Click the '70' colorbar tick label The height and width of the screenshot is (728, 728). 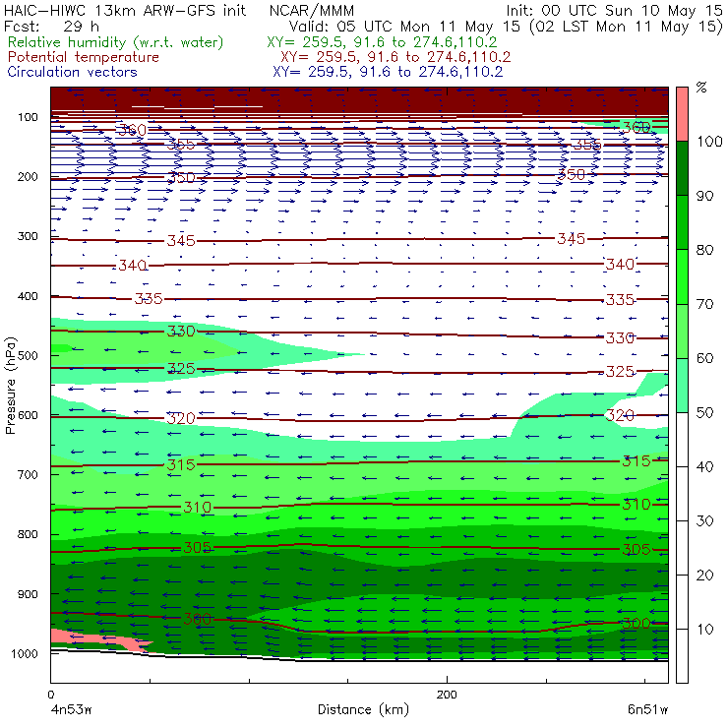[x=704, y=304]
